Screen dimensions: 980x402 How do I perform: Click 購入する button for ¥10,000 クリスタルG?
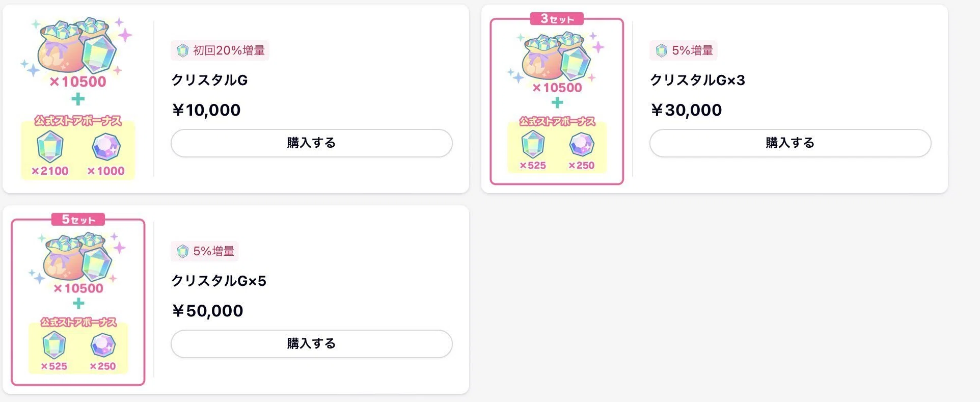(311, 143)
